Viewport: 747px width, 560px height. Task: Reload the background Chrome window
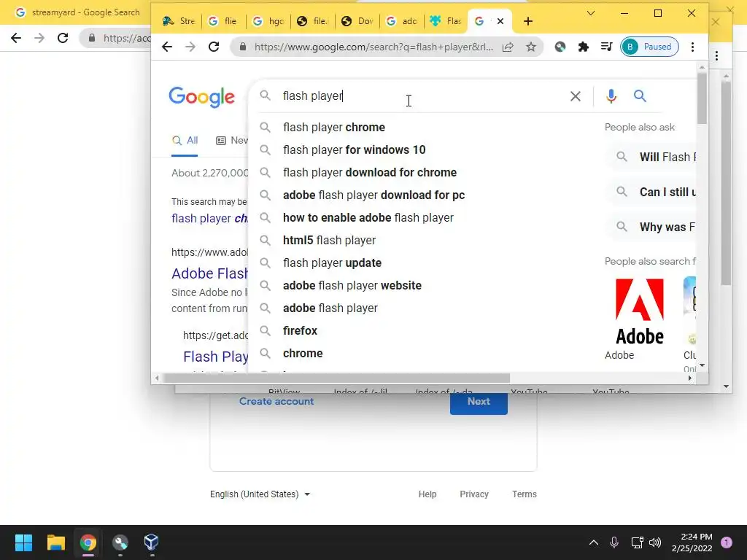[63, 38]
